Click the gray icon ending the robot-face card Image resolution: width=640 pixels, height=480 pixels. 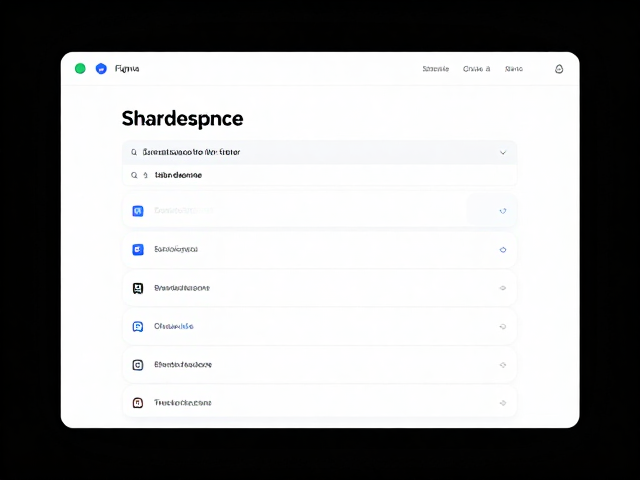coord(503,288)
